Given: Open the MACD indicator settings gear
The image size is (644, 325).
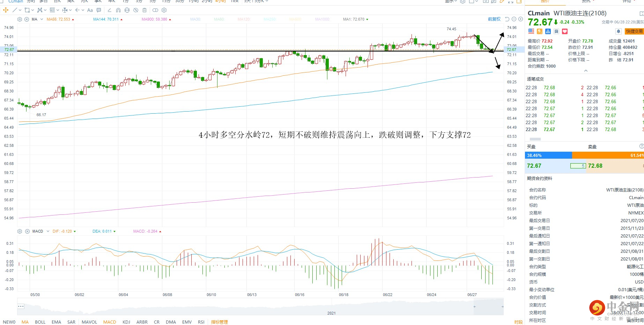Looking at the screenshot, I should click(x=20, y=231).
